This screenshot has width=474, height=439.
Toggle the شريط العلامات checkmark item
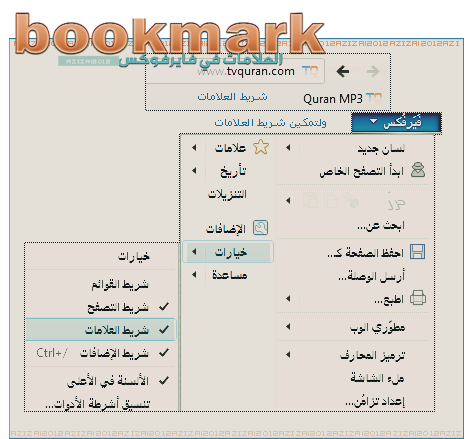pos(101,330)
